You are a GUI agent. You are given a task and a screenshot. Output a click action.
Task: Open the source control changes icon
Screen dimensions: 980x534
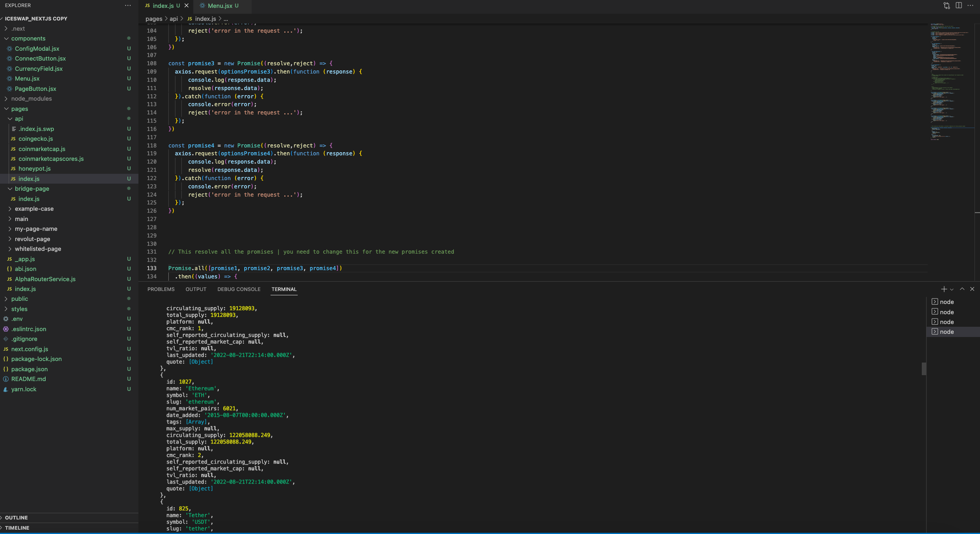947,6
